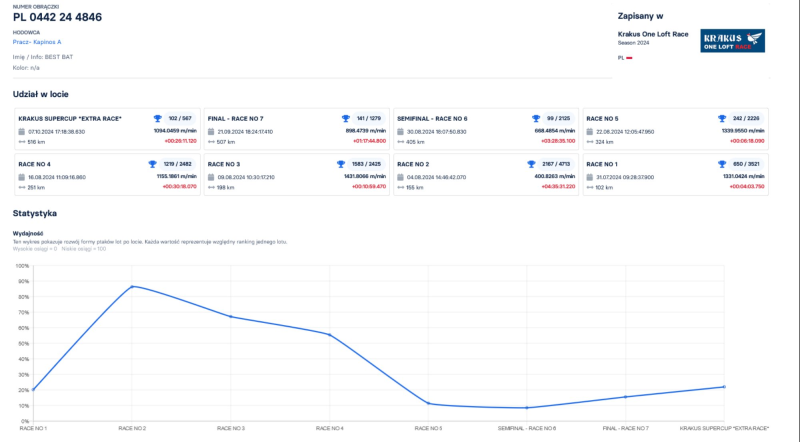Click distance arrow icon in Race No 1 card
This screenshot has height=442, width=800.
589,187
